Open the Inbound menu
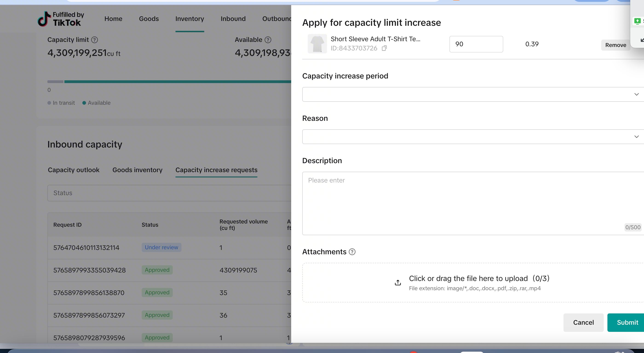Screen dimensions: 644x353 (x=233, y=19)
